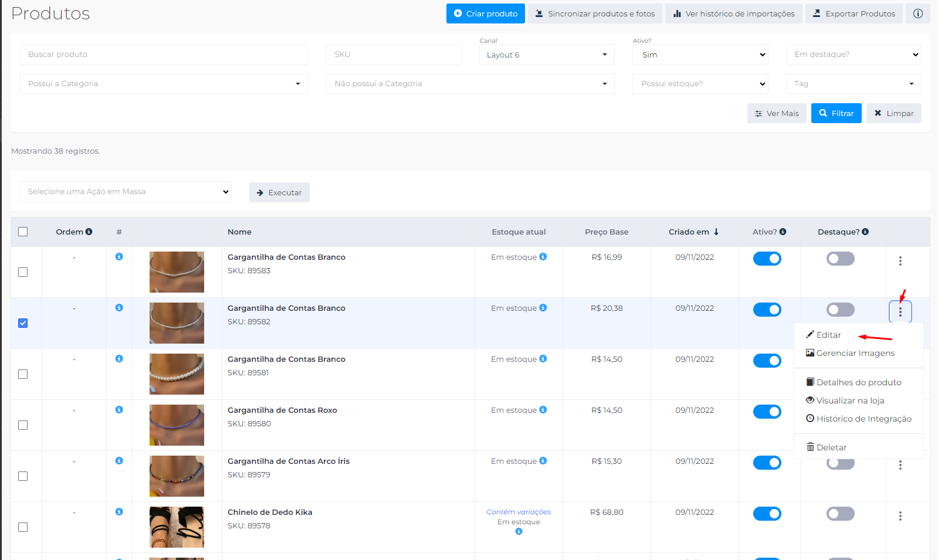
Task: Open the Ativo? dropdown set to Sim
Action: pos(700,55)
